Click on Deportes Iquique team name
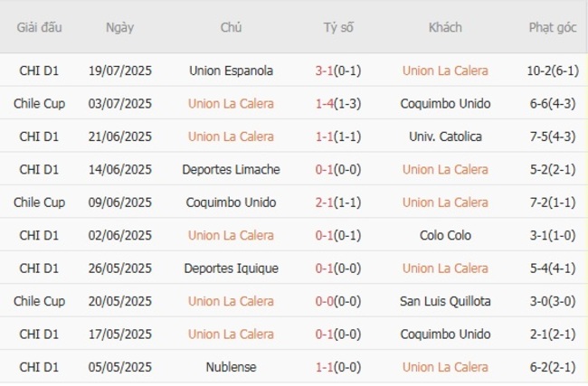This screenshot has height=386, width=588. (231, 268)
